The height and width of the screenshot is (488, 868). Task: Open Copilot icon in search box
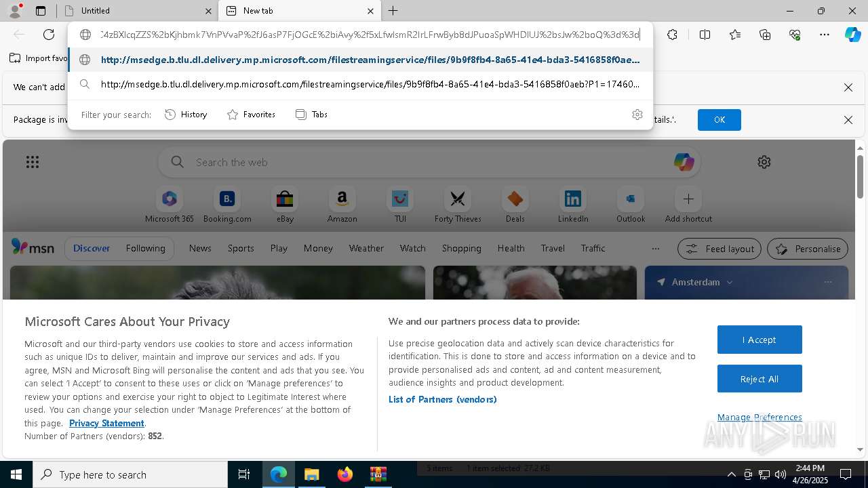(x=684, y=162)
